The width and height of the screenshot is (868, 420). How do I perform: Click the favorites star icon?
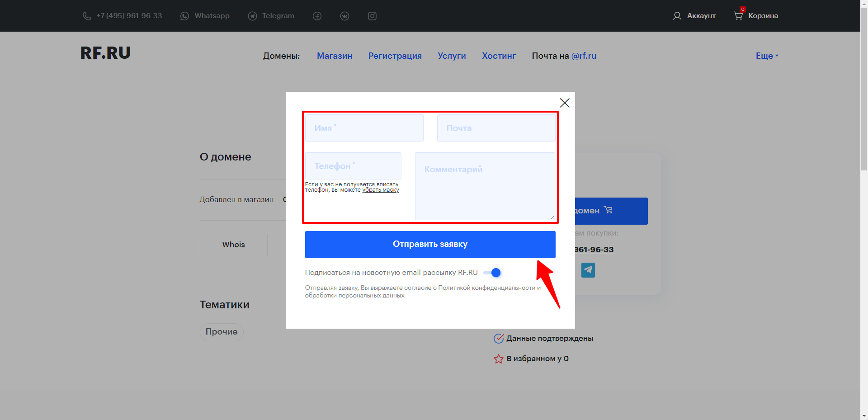(498, 359)
